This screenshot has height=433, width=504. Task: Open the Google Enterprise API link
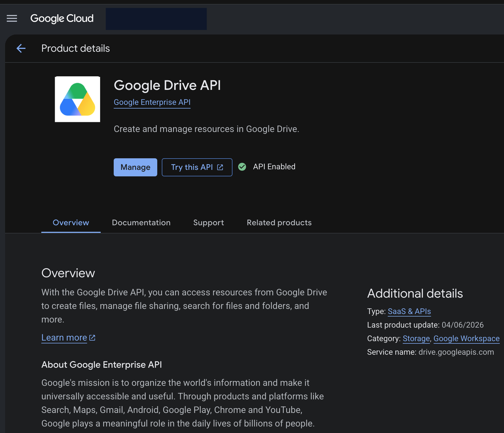tap(152, 102)
